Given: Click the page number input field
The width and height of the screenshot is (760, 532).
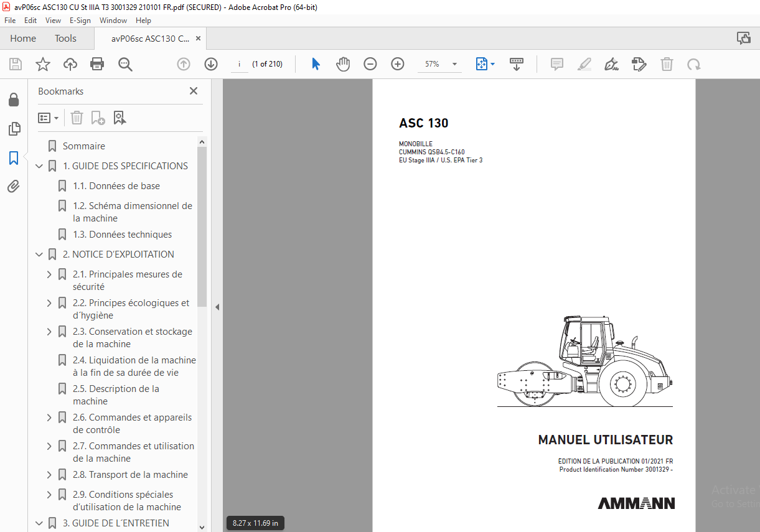Looking at the screenshot, I should 239,64.
